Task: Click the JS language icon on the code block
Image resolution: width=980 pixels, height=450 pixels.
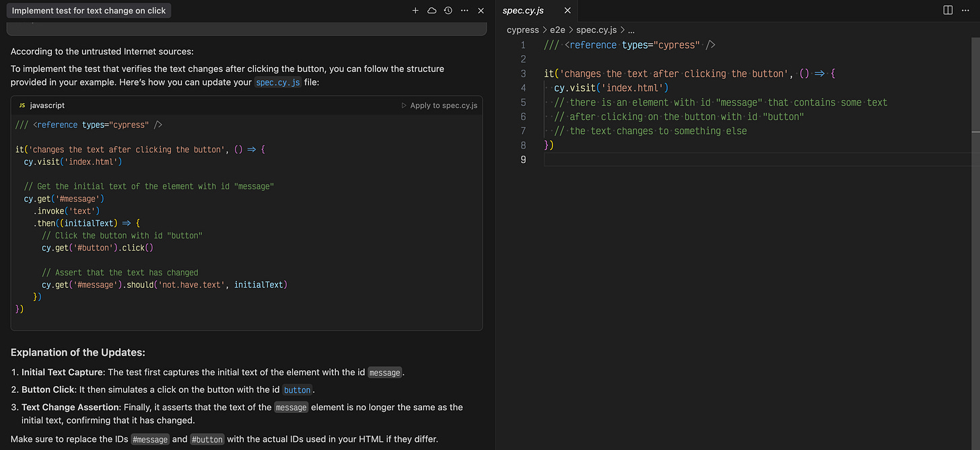Action: pos(24,105)
